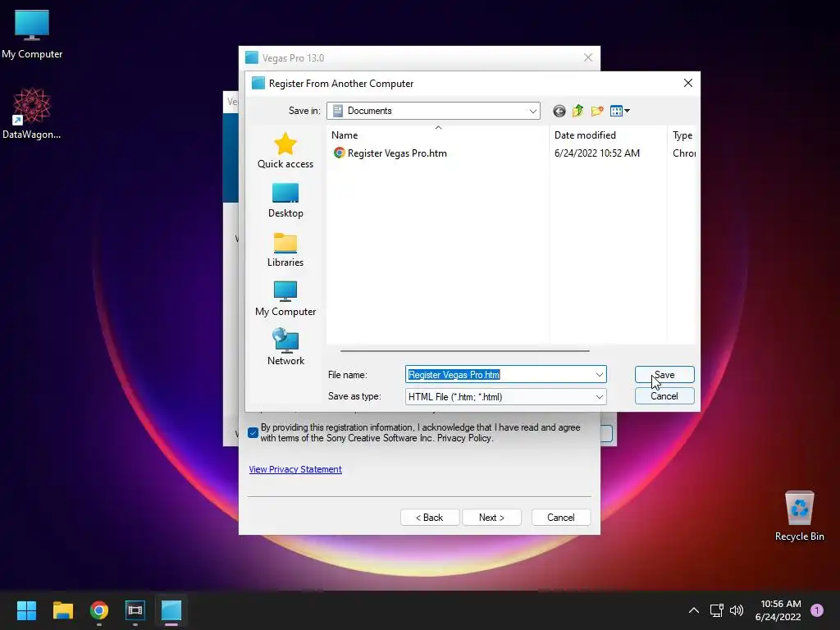Close the Vegas Pro 13.0 window
The image size is (840, 630).
point(587,58)
